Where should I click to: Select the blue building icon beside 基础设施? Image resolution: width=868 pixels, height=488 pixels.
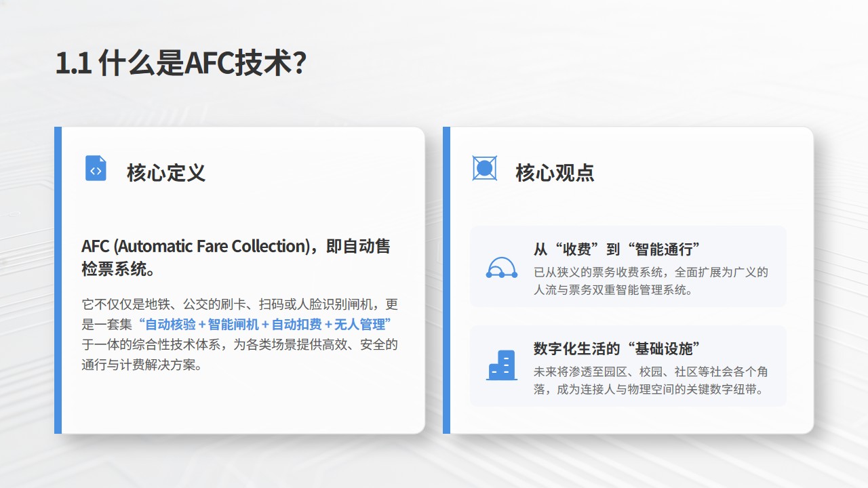click(x=502, y=365)
